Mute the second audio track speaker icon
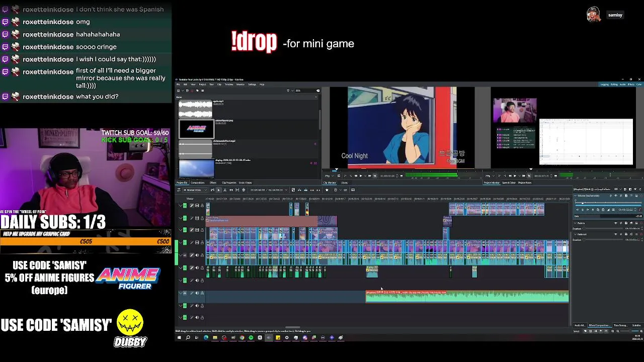 [197, 267]
